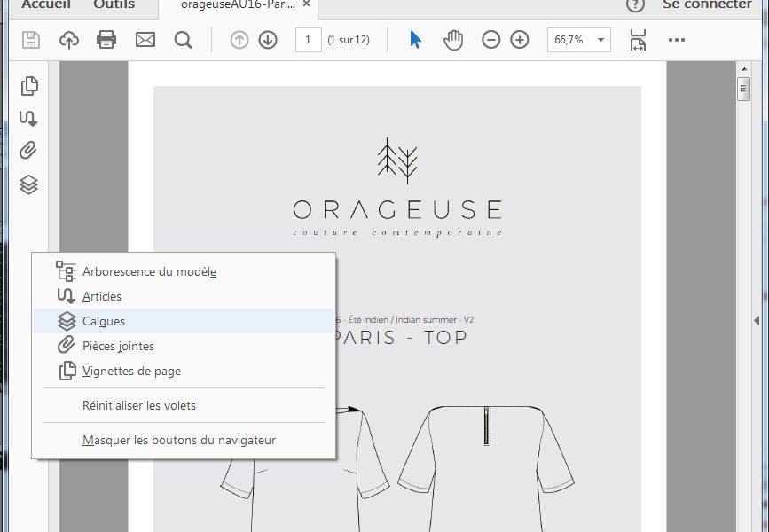
Task: Activate the hand pan tool
Action: (453, 40)
